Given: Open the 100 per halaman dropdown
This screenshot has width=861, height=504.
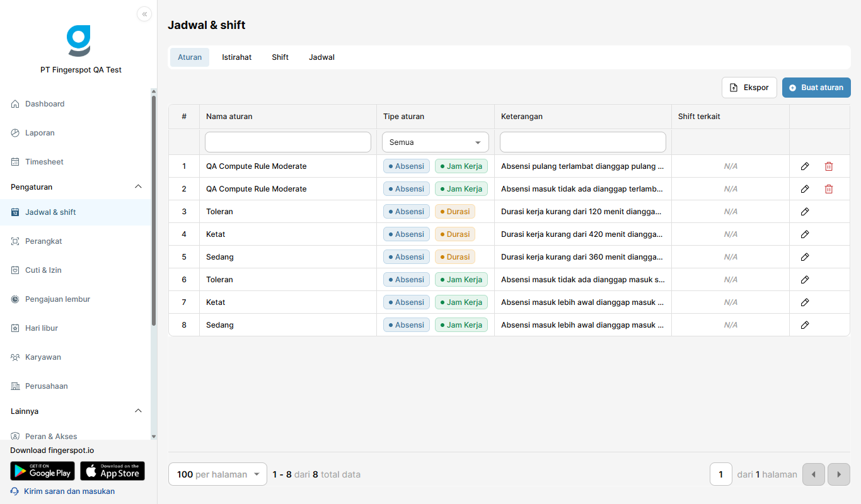Looking at the screenshot, I should tap(218, 474).
